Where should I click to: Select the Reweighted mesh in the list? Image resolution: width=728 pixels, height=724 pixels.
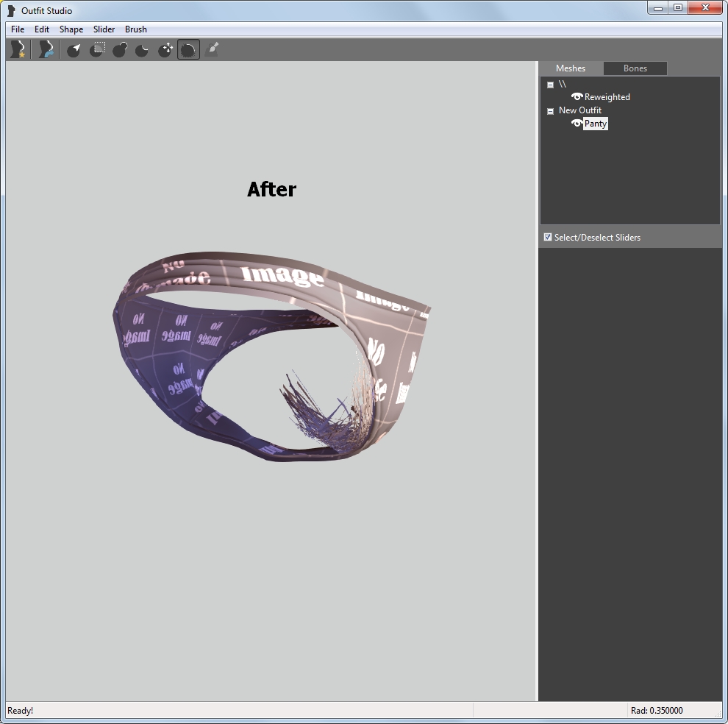607,97
